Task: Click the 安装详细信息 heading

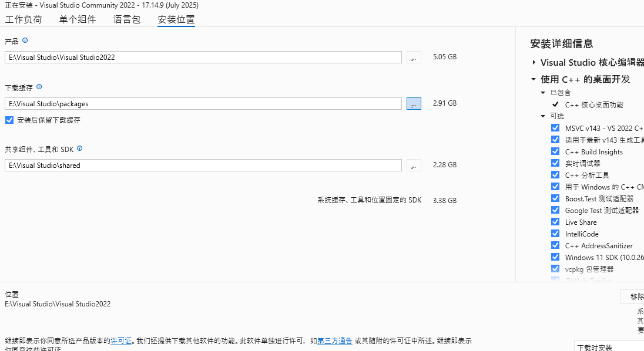Action: 562,43
